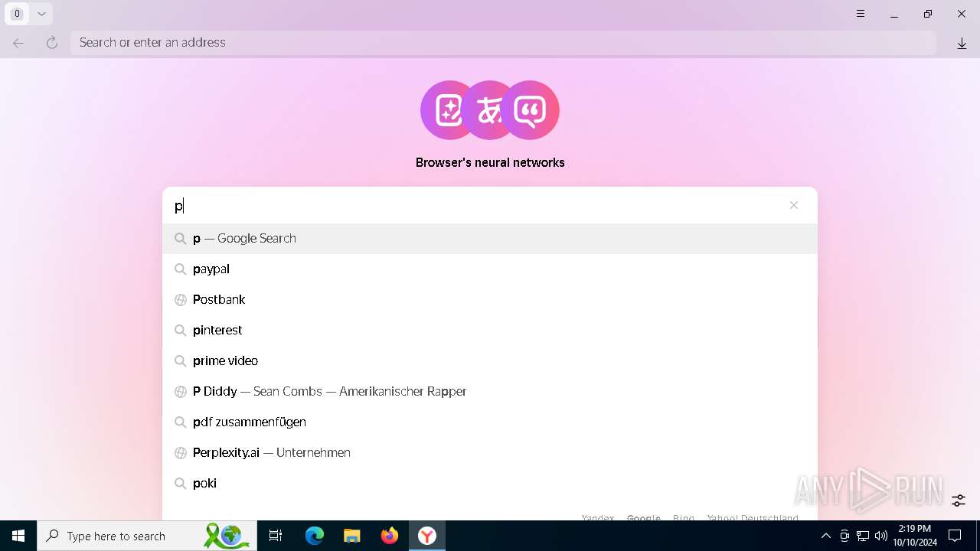Click the magnifier icon beside 'pinterest'
The width and height of the screenshot is (980, 551).
click(181, 331)
